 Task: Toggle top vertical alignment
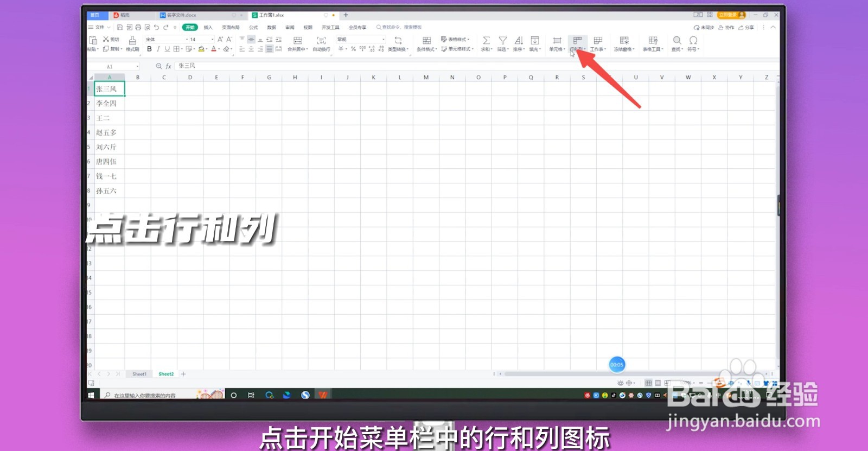242,40
